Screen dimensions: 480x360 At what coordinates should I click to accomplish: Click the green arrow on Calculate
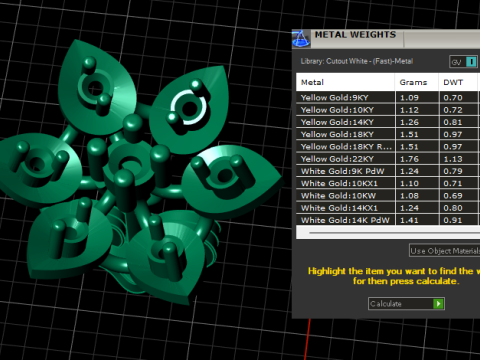[438, 304]
